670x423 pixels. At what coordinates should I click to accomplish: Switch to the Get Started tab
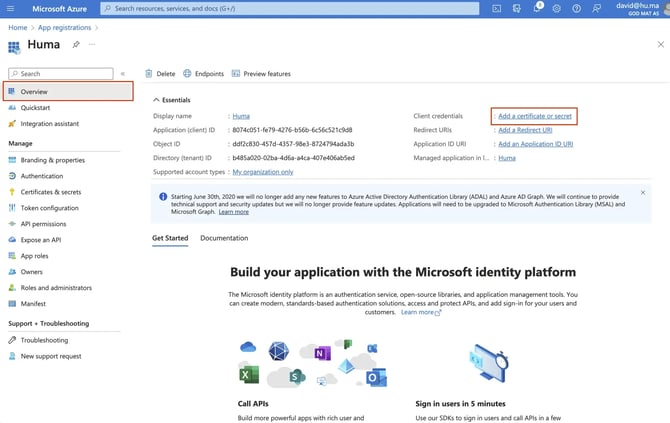coord(170,238)
